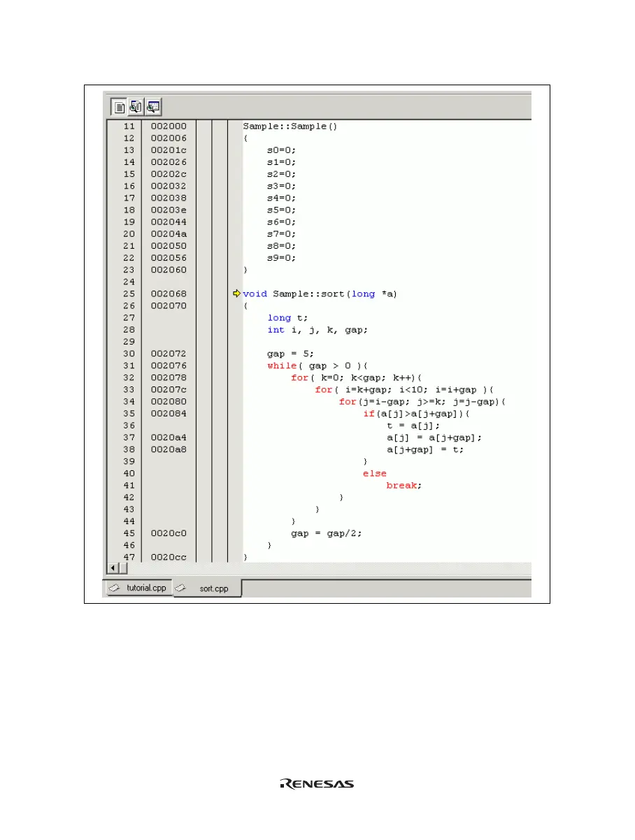Click the int i, j, k, gap; line
Screen dimensions: 635x840
point(317,330)
